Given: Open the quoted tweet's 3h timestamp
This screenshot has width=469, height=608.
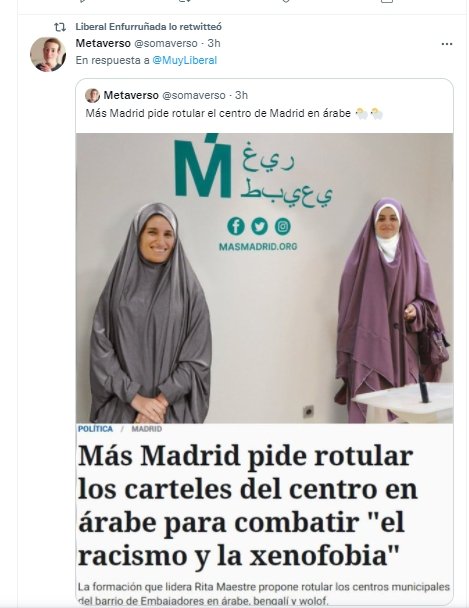Looking at the screenshot, I should pos(241,95).
